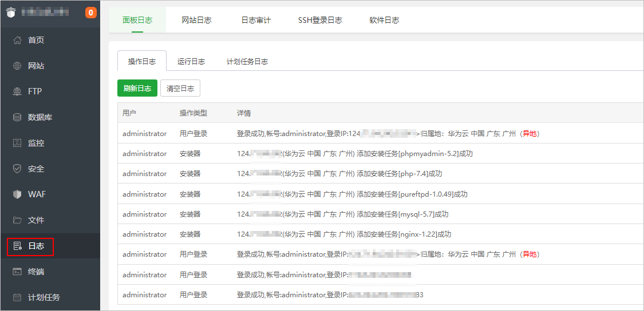Viewport: 644px width, 311px height.
Task: Open the SSH登录日志 tab
Action: [321, 20]
